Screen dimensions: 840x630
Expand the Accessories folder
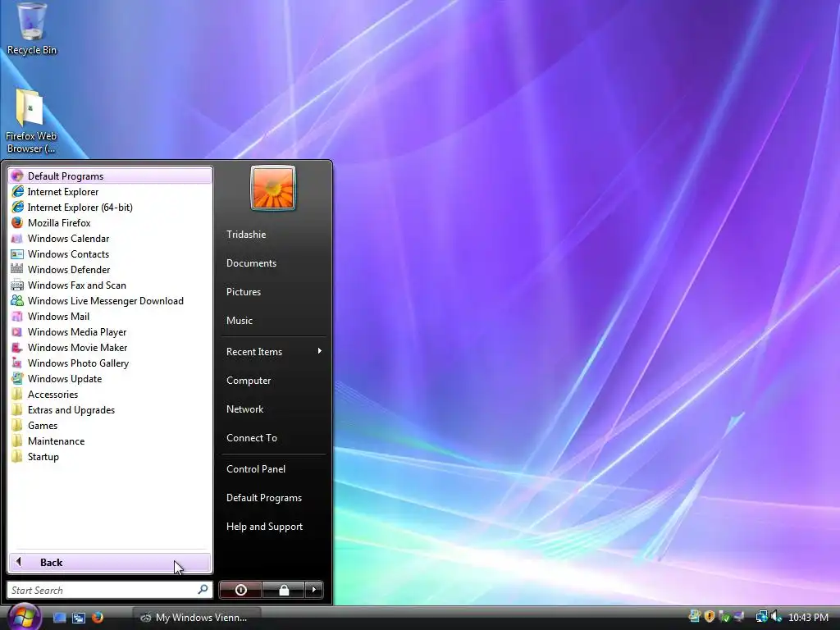[x=110, y=394]
